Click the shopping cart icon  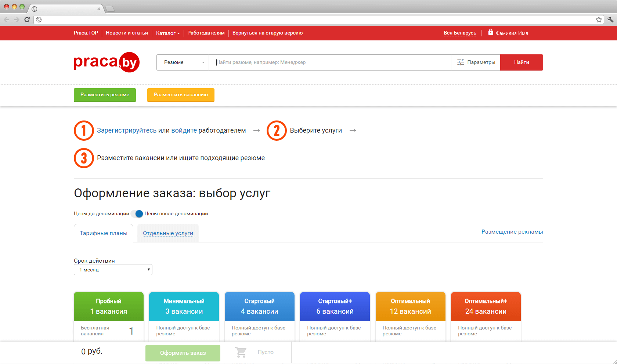point(241,352)
